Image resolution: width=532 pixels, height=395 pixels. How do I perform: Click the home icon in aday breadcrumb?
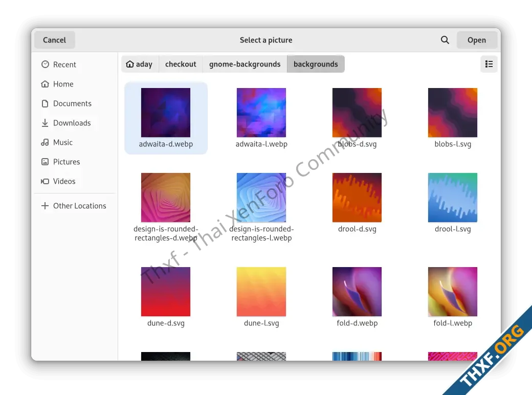(130, 64)
